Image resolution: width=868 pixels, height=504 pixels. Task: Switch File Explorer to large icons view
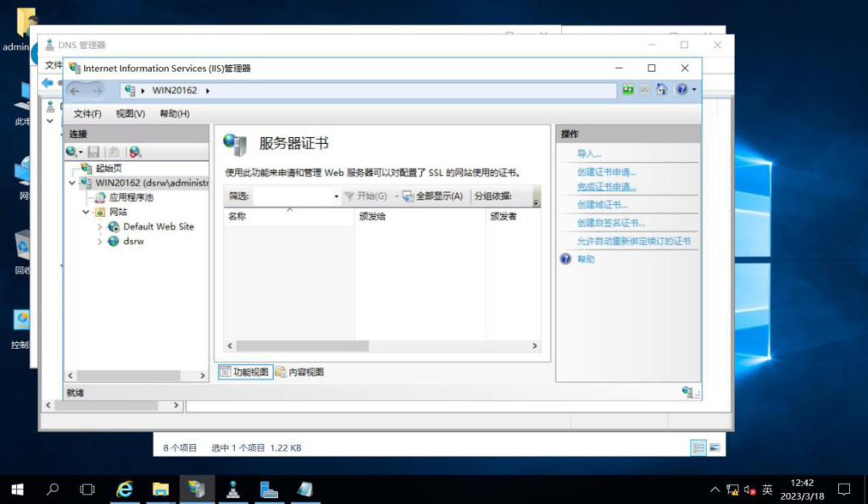tap(715, 447)
